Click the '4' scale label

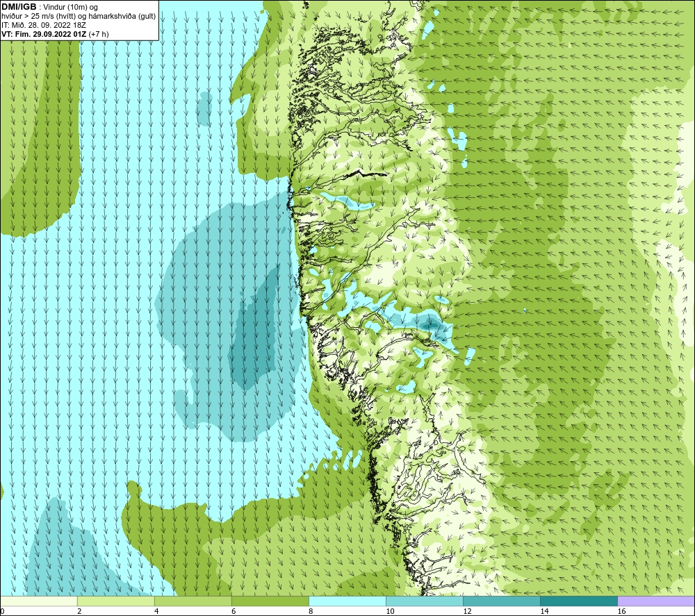point(156,611)
